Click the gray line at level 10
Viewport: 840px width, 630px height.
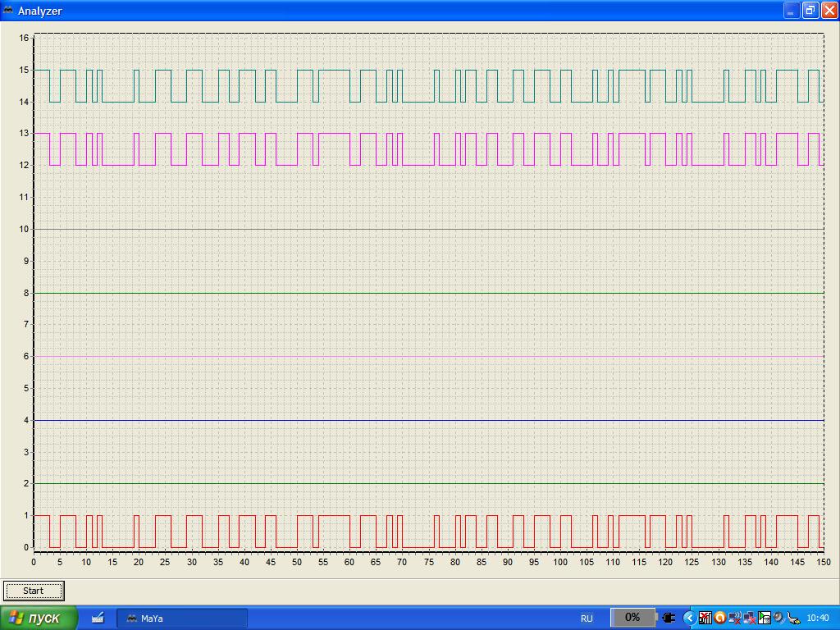pyautogui.click(x=428, y=230)
